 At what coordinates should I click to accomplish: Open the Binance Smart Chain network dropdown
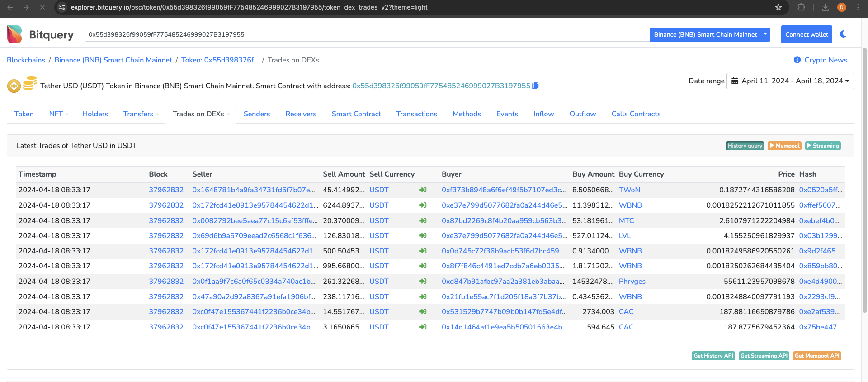click(710, 34)
